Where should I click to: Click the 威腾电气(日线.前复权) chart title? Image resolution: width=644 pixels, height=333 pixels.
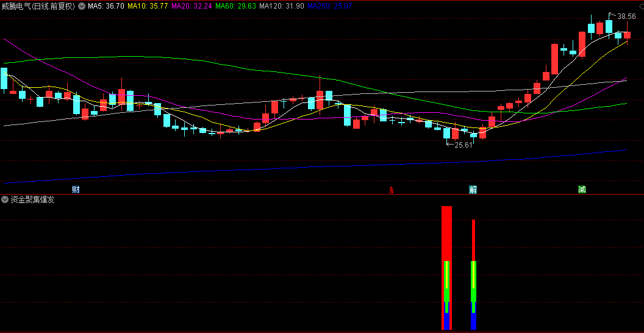tap(38, 6)
